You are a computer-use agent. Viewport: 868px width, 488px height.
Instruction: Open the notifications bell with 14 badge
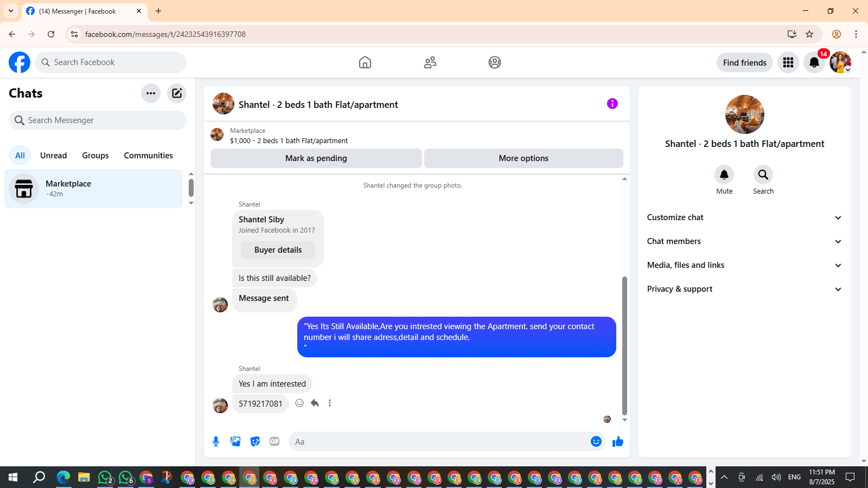click(814, 62)
